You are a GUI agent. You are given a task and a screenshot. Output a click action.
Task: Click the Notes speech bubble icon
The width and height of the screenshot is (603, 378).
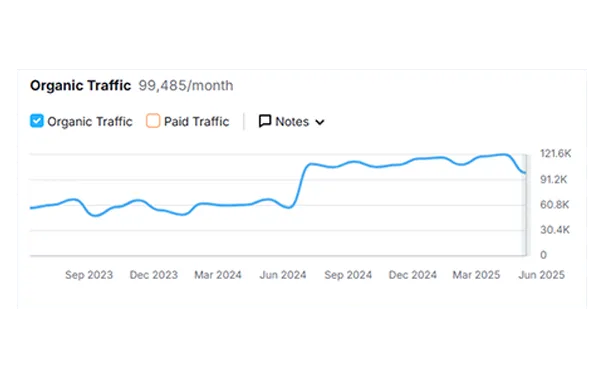[x=265, y=121]
